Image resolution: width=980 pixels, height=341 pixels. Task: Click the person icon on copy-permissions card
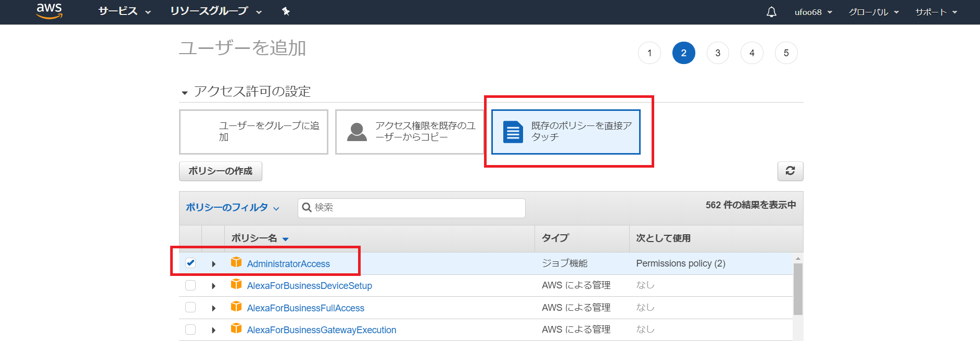click(357, 132)
